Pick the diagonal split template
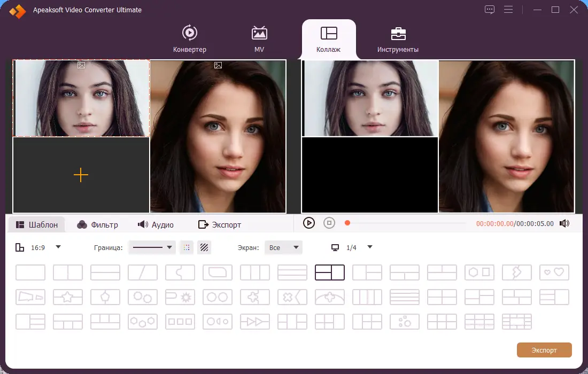588x374 pixels. click(x=143, y=272)
